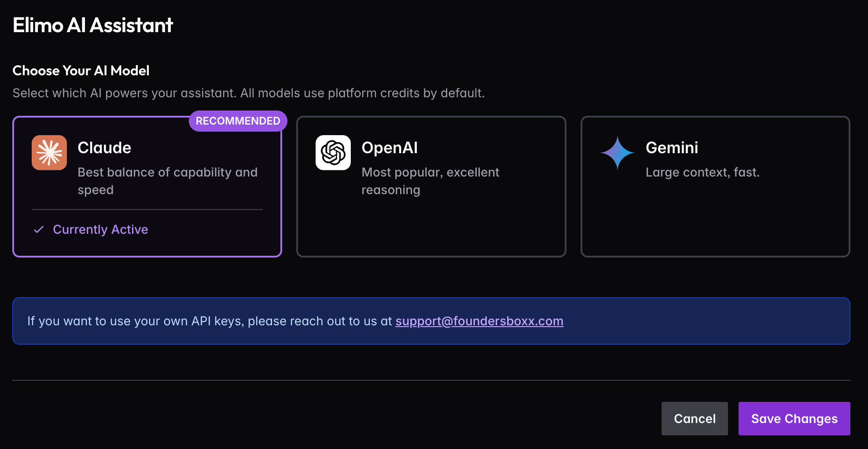Screen dimensions: 868x449
Task: Click the RECOMMENDED badge on Claude card
Action: [238, 121]
